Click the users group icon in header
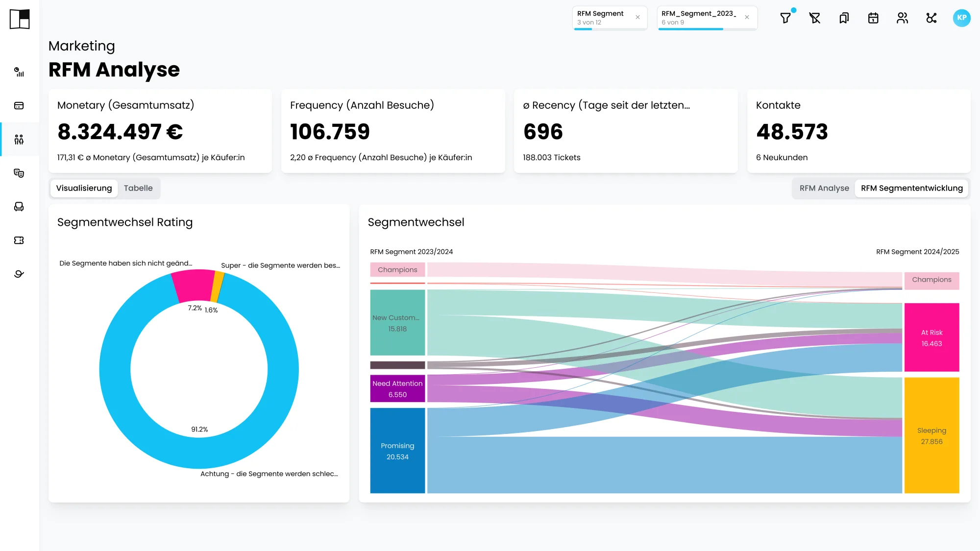 902,18
